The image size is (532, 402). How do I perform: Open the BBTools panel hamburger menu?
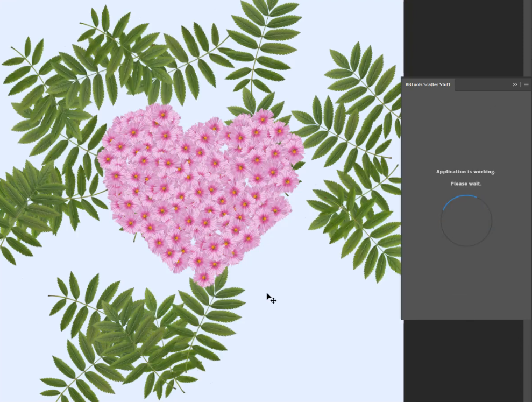[x=526, y=84]
